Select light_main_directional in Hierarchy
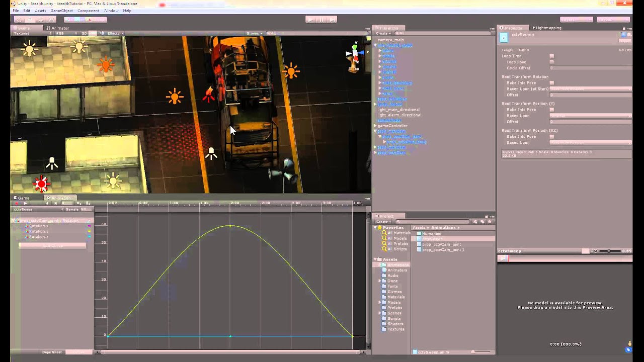 point(398,110)
